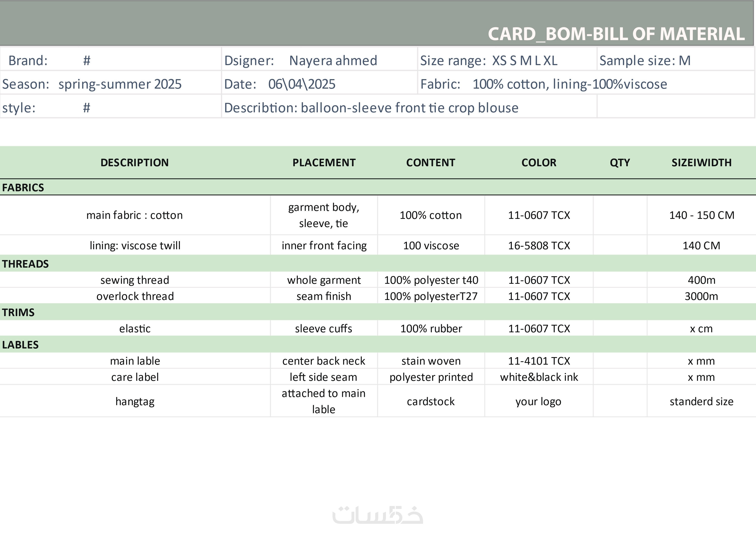The height and width of the screenshot is (535, 756).
Task: Click the overlock thread cell
Action: [135, 296]
